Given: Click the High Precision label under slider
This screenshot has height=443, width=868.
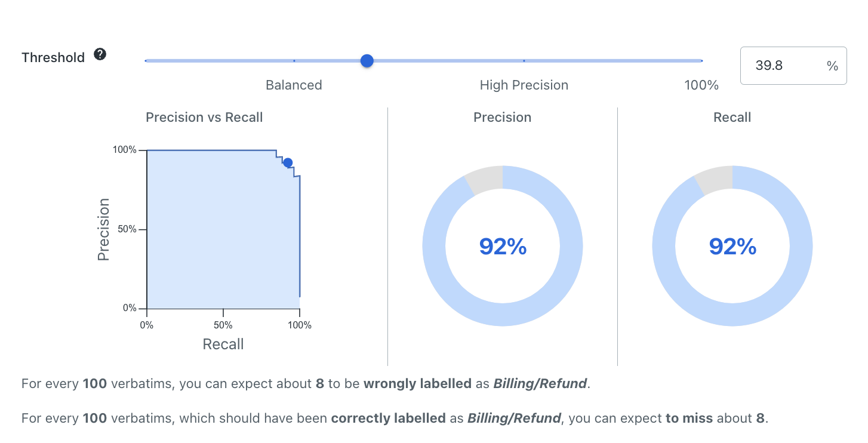Looking at the screenshot, I should tap(524, 85).
